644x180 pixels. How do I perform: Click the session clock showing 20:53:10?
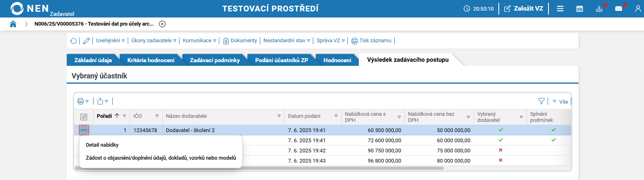(x=478, y=9)
